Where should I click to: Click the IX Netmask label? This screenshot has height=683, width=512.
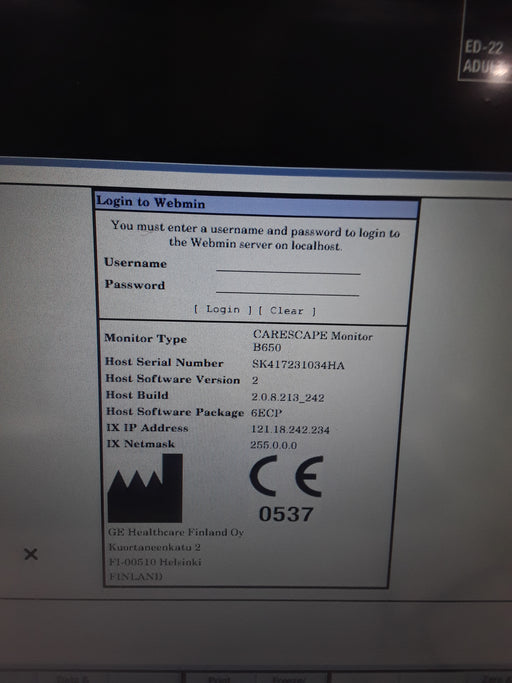[x=141, y=444]
